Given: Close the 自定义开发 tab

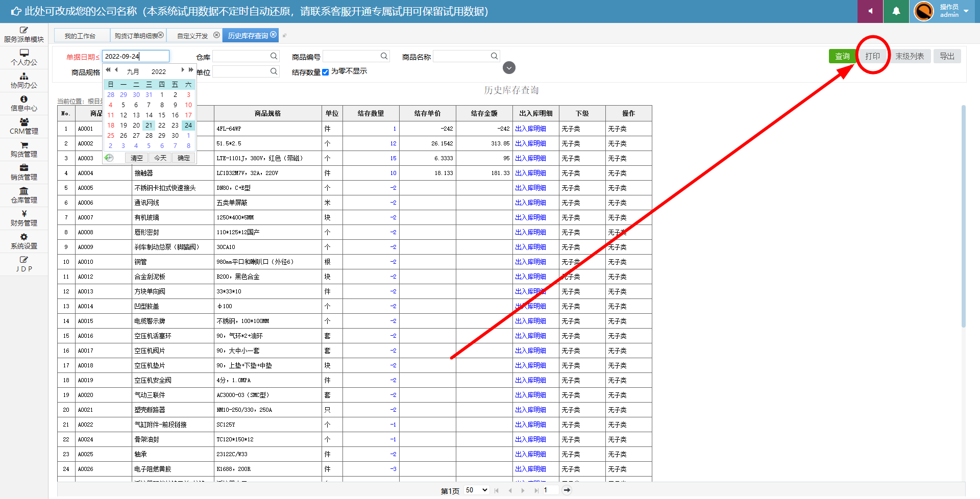Looking at the screenshot, I should click(x=216, y=35).
